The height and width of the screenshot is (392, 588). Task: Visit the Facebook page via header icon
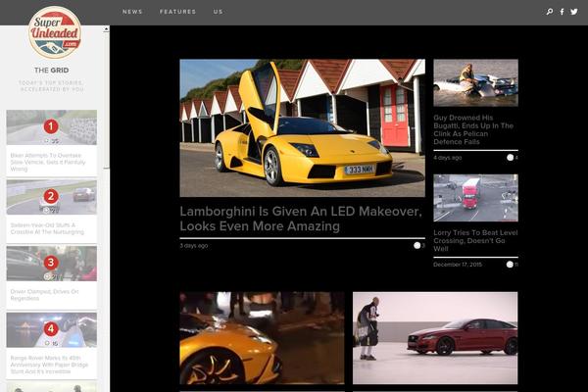pos(562,12)
